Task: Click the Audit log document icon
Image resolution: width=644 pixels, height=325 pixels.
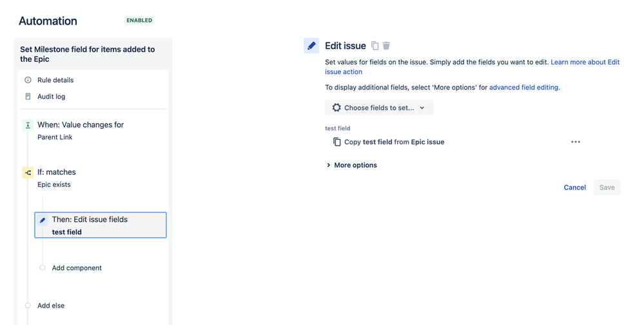Action: 28,97
